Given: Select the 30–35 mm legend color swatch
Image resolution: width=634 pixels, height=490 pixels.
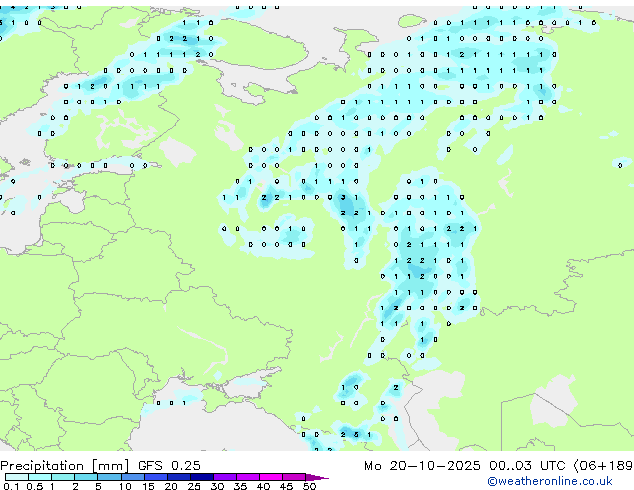Looking at the screenshot, I should tap(224, 477).
